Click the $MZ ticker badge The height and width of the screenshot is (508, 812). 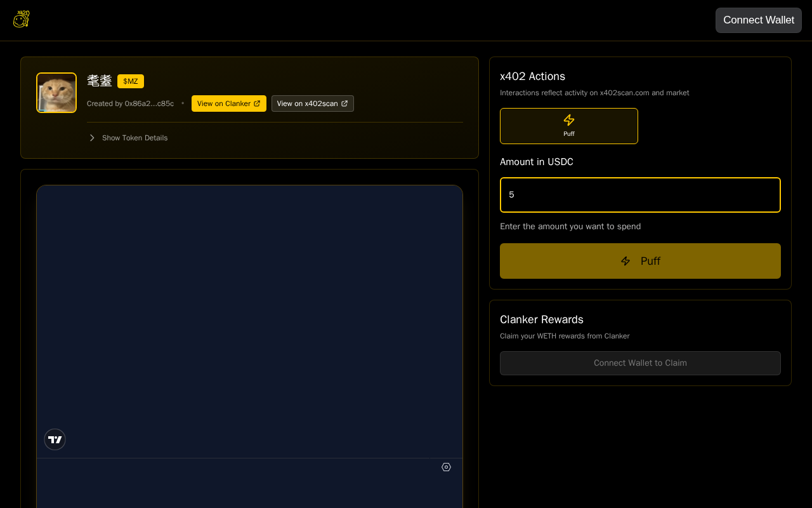tap(131, 81)
